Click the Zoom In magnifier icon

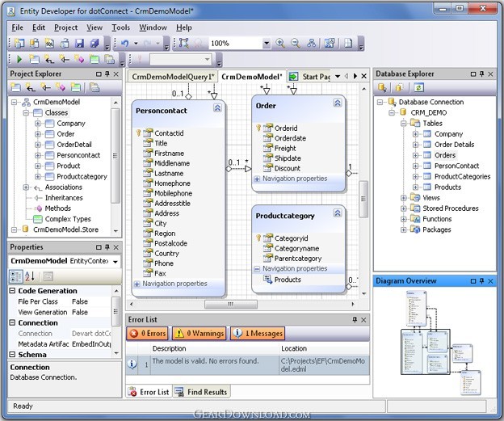coord(280,43)
